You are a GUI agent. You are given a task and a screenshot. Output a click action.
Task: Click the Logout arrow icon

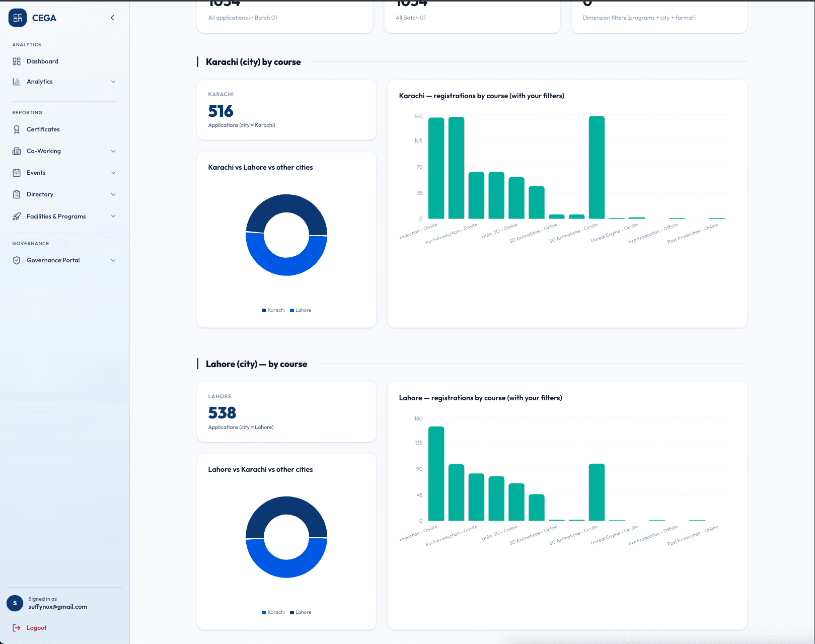coord(17,628)
